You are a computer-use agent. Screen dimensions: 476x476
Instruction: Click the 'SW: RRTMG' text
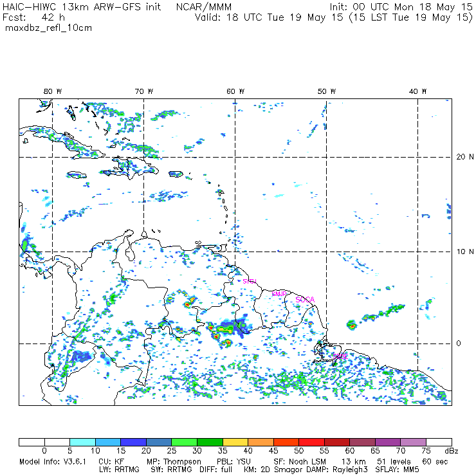(171, 470)
